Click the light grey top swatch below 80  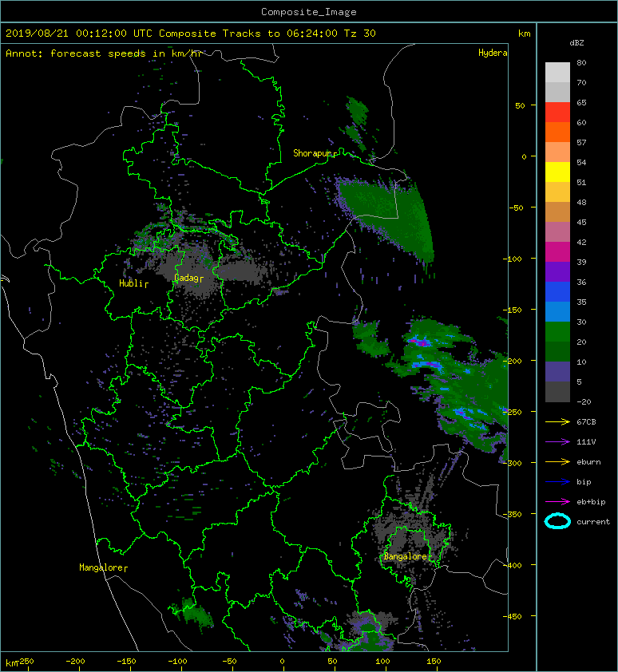(557, 73)
